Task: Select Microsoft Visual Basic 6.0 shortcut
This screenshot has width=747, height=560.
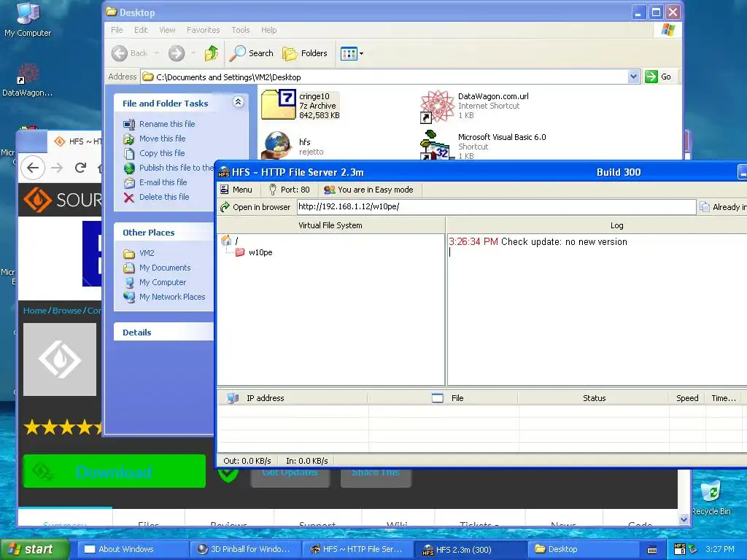Action: [483, 146]
